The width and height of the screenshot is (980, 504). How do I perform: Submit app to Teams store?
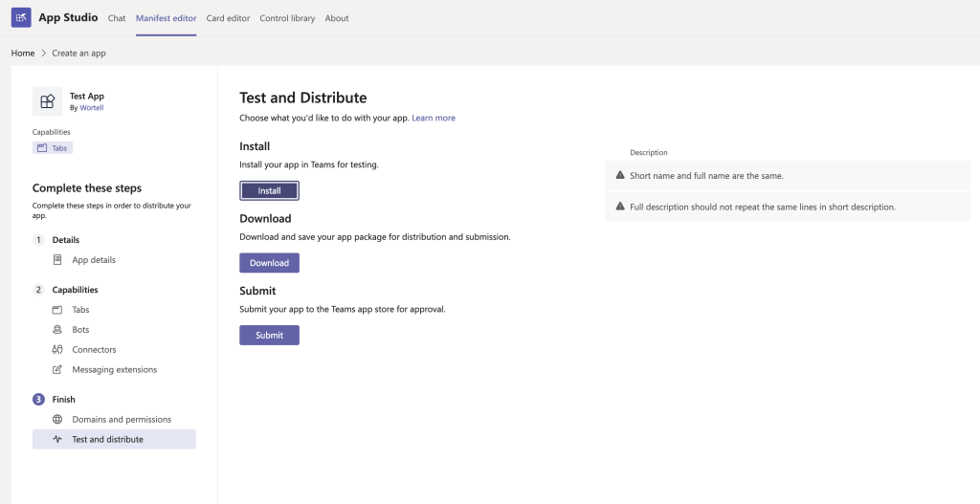tap(269, 335)
